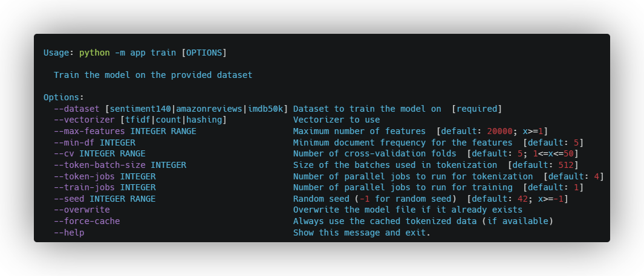Click the --train-jobs flag

point(84,187)
